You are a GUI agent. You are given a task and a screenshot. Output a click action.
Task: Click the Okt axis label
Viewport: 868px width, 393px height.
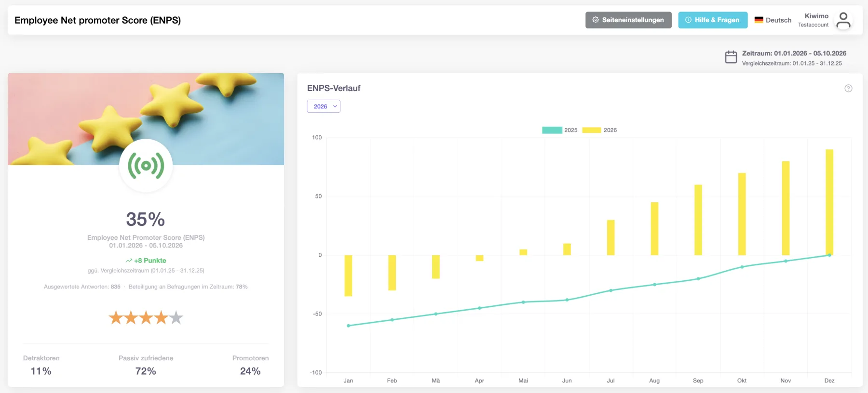point(742,380)
